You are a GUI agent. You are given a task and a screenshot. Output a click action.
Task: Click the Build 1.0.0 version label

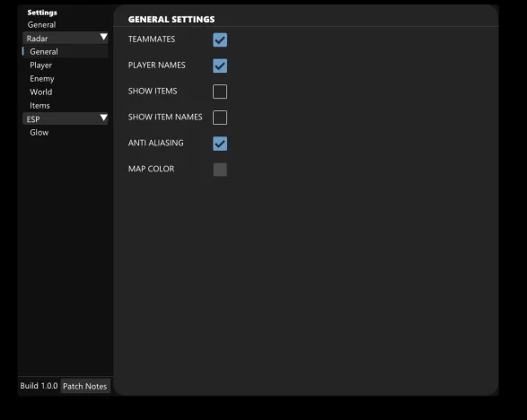coord(39,386)
